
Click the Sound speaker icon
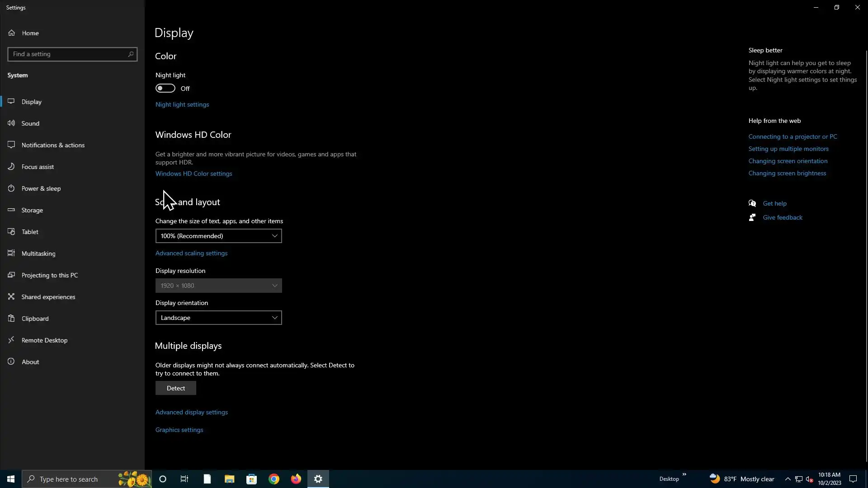click(11, 123)
